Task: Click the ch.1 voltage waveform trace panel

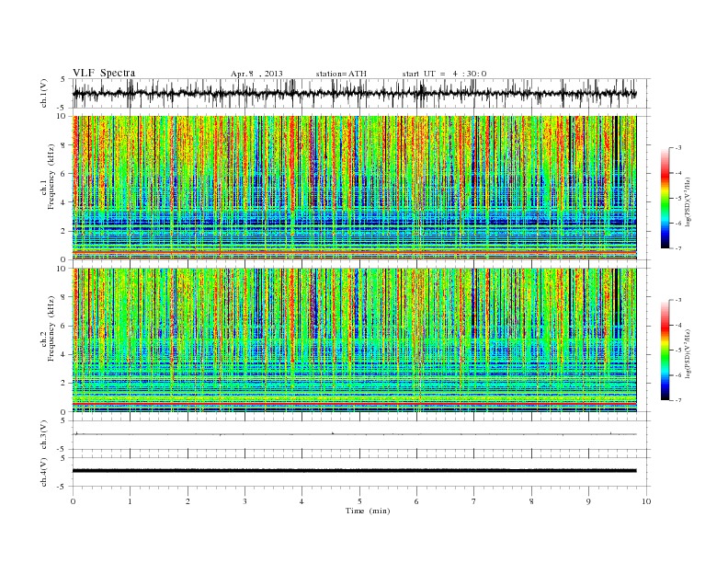Action: pyautogui.click(x=361, y=93)
